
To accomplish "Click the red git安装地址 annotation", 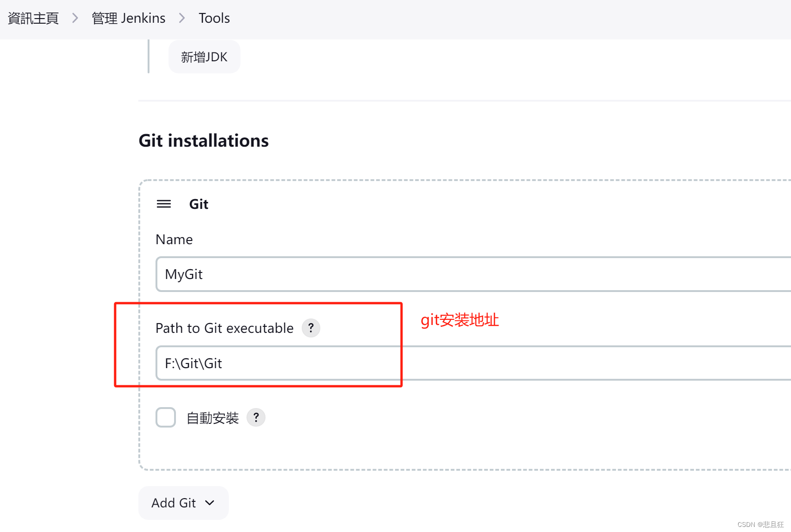I will pos(460,320).
